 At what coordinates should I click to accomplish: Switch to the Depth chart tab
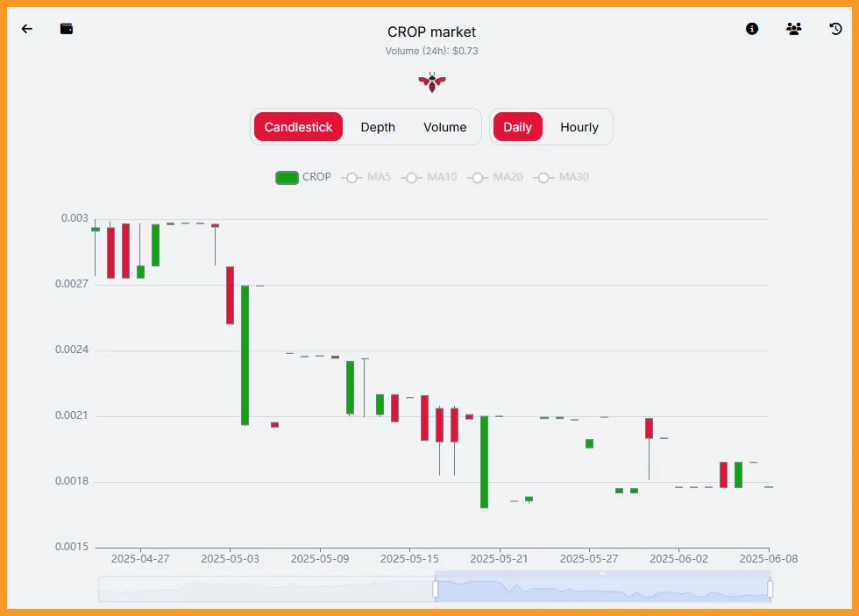click(x=378, y=127)
